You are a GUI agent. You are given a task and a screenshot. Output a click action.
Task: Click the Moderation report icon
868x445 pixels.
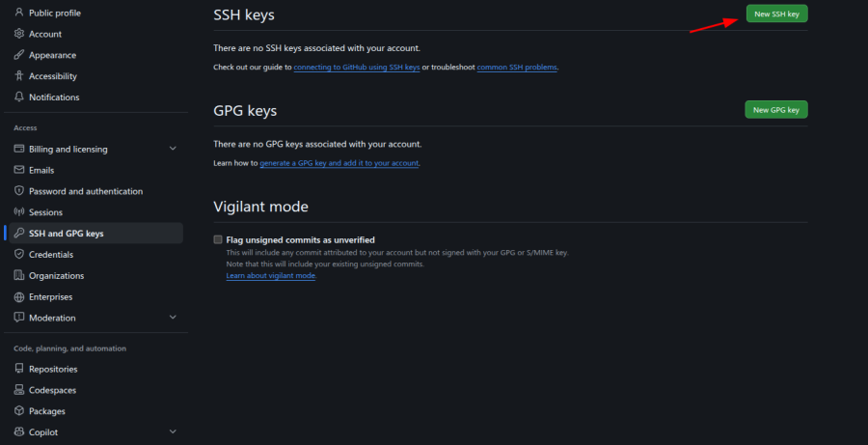tap(19, 319)
